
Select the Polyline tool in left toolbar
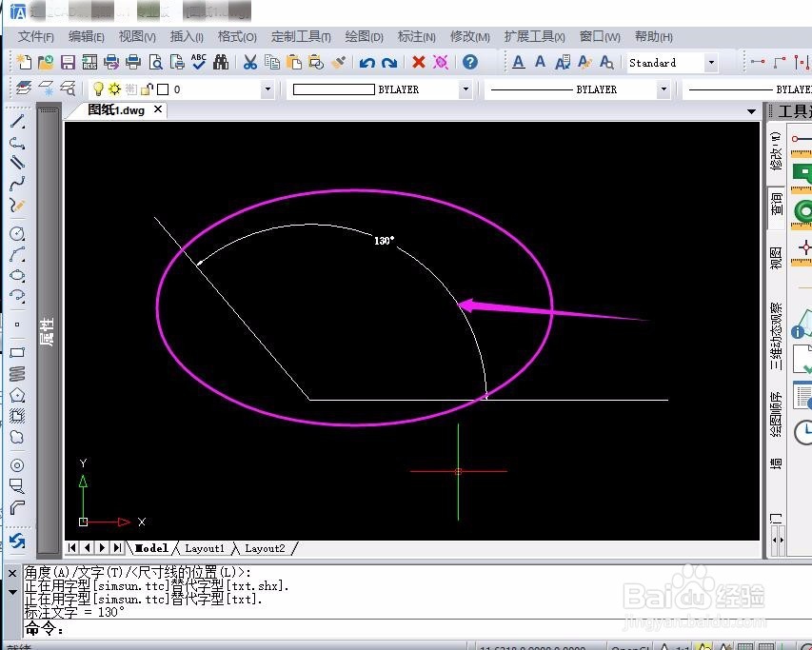click(x=17, y=143)
